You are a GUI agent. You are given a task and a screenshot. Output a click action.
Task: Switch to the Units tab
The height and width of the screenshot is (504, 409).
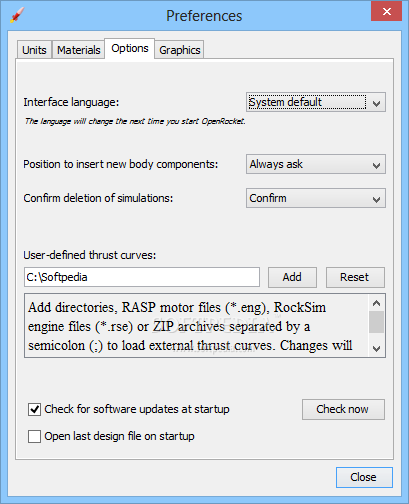pyautogui.click(x=34, y=50)
